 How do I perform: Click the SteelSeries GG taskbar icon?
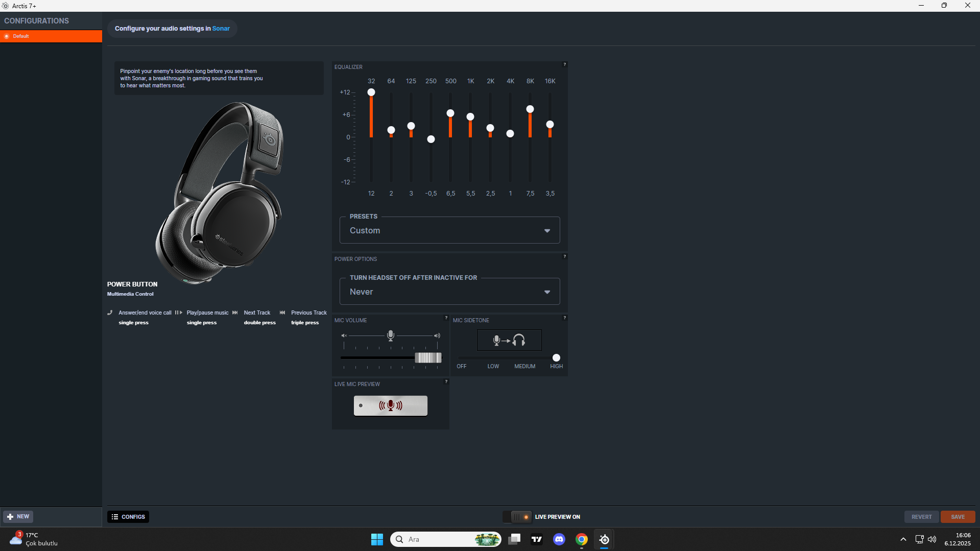(x=604, y=539)
